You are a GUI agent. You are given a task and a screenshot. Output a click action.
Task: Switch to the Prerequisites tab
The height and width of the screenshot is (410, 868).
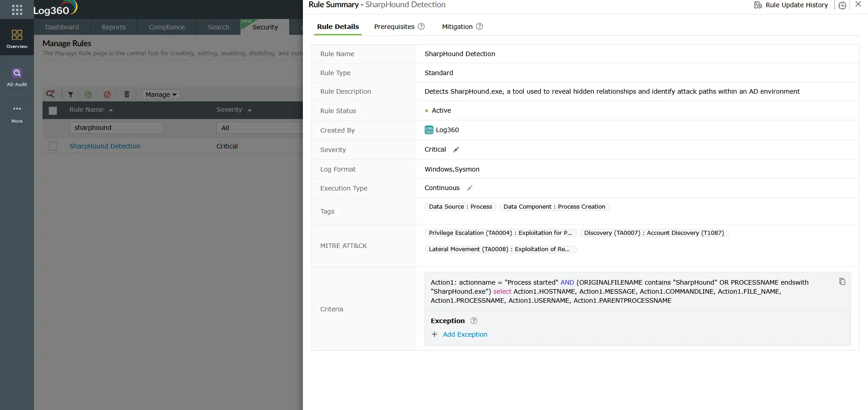[x=394, y=27]
